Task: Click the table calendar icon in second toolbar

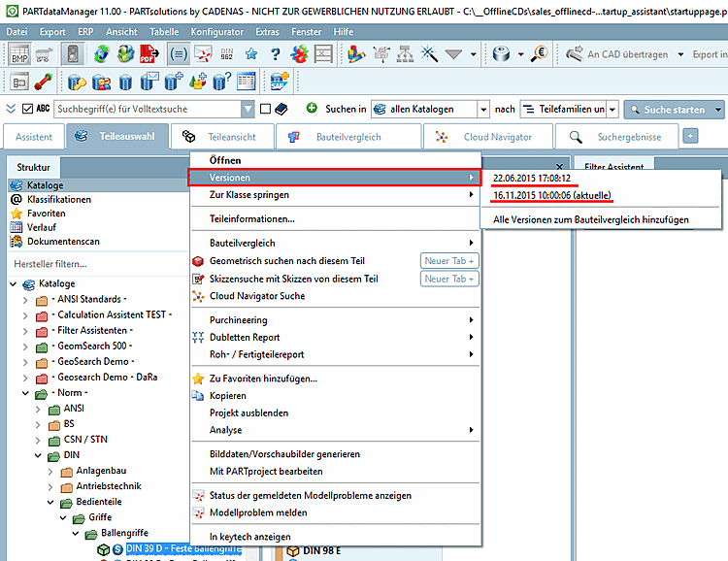Action: [x=247, y=82]
